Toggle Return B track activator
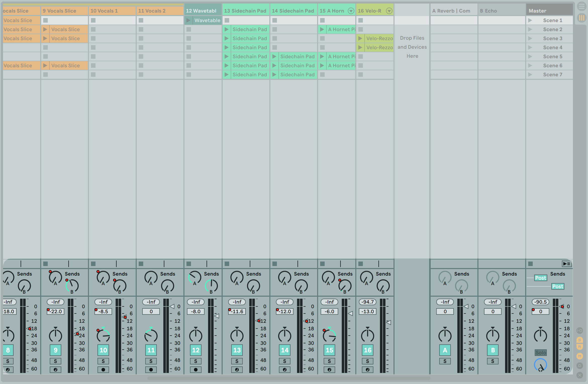 coord(493,350)
